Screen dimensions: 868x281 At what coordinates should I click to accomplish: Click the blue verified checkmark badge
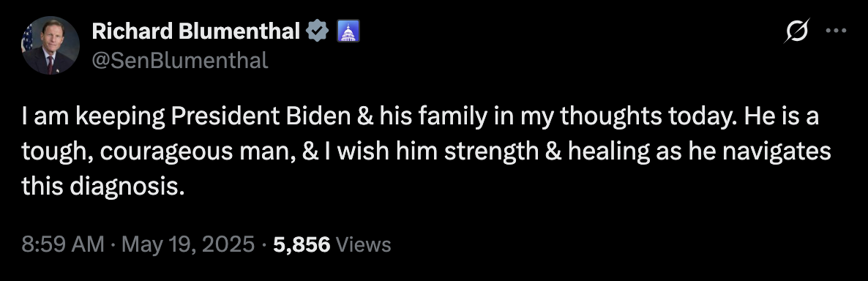pos(318,31)
